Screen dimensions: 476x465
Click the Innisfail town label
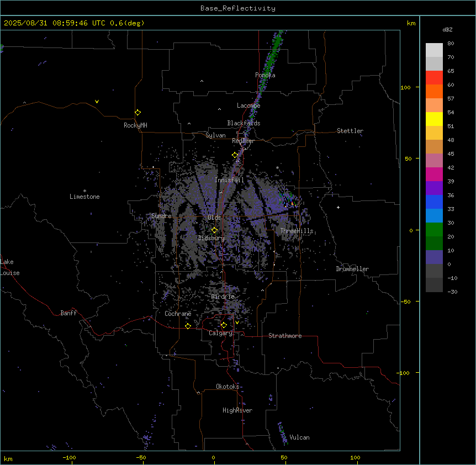pyautogui.click(x=229, y=180)
